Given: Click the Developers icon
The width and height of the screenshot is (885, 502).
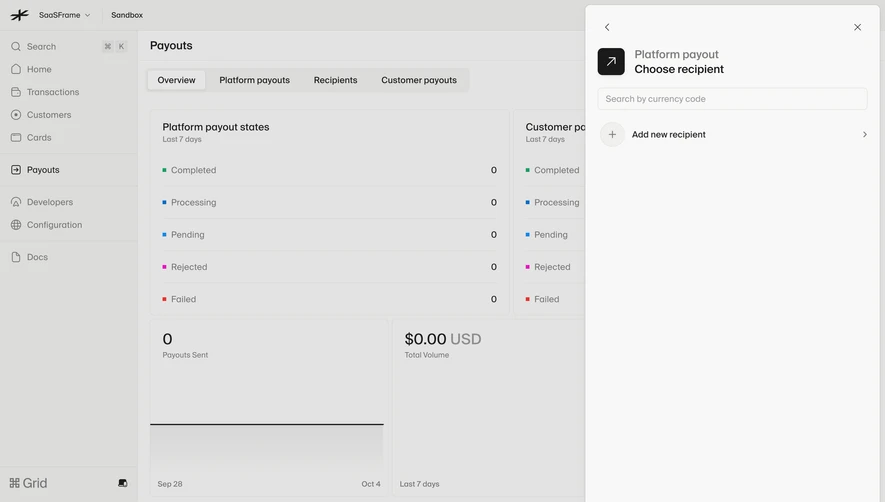Looking at the screenshot, I should (x=16, y=202).
